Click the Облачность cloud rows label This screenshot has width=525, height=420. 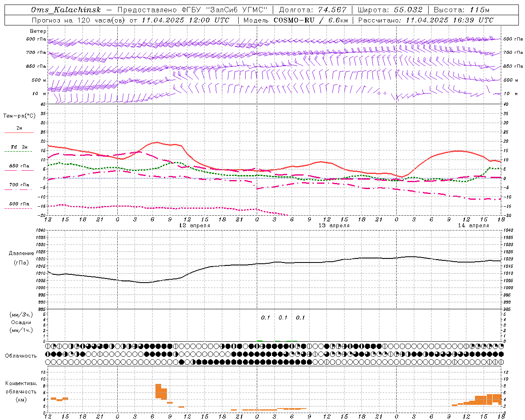click(x=21, y=356)
